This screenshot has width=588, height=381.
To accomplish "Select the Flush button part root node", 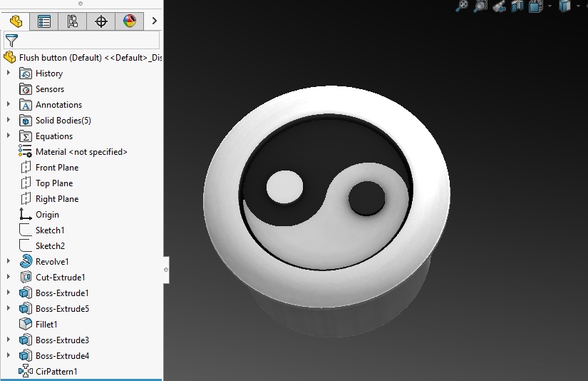I will pos(83,57).
